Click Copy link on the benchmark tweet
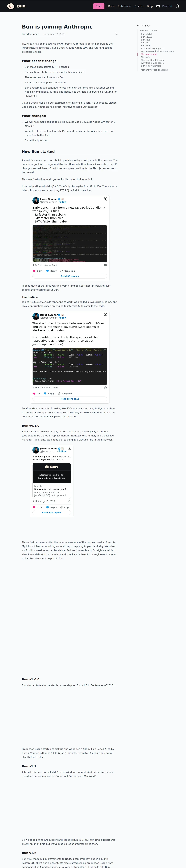This screenshot has width=186, height=868. pos(68,271)
